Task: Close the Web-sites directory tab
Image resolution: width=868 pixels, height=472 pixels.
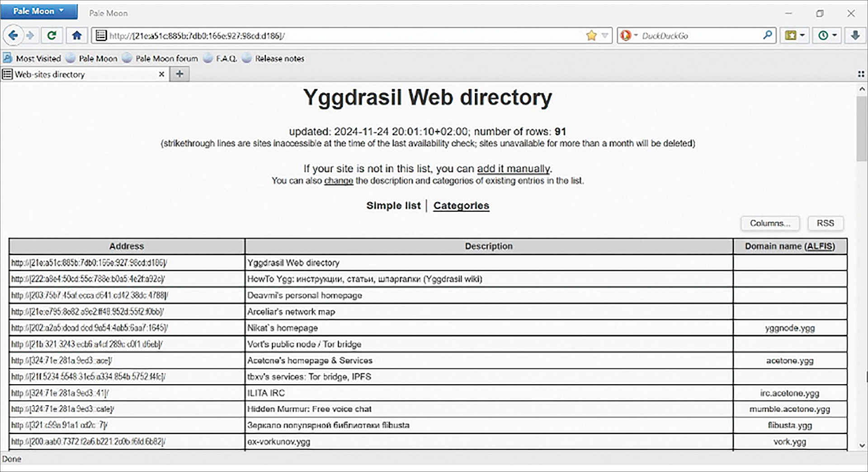Action: (x=161, y=74)
